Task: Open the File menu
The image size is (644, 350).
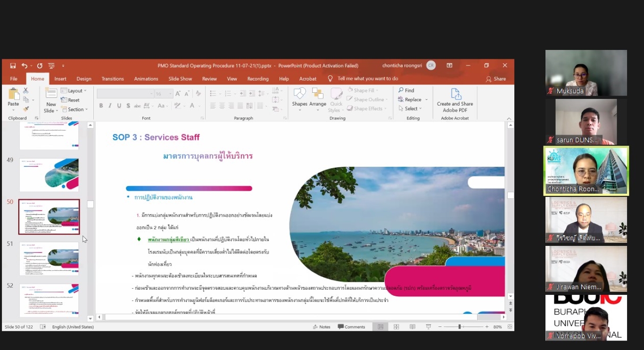Action: pyautogui.click(x=14, y=79)
